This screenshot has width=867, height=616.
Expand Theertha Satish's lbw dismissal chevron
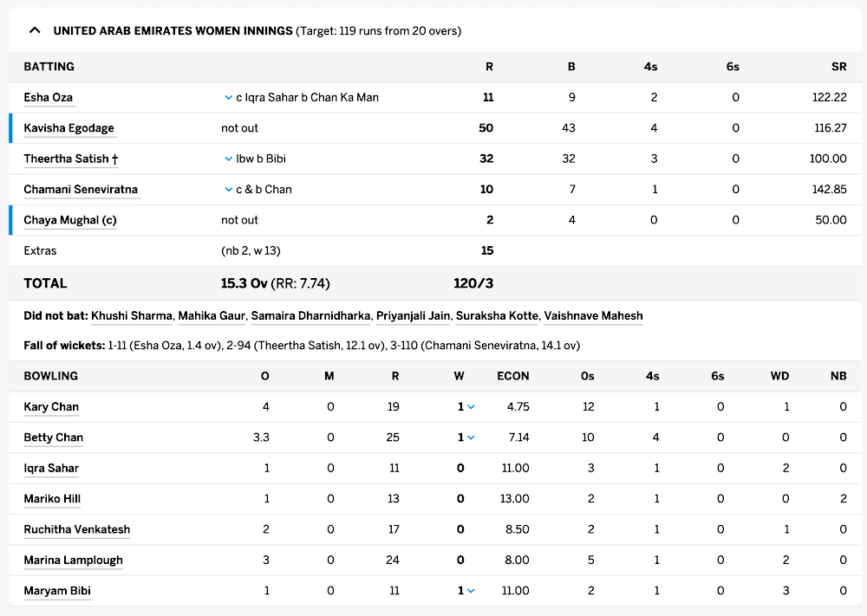pos(228,159)
